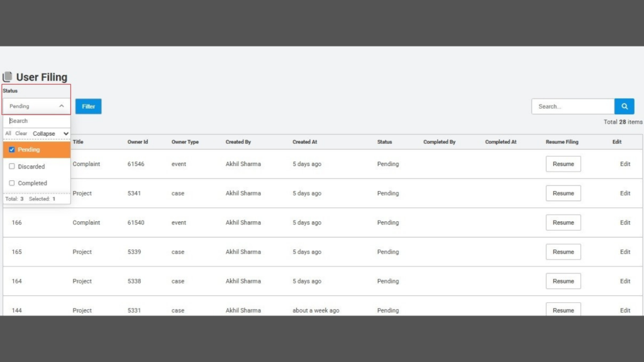Edit the Project filing with Owner Id 5341

point(625,193)
